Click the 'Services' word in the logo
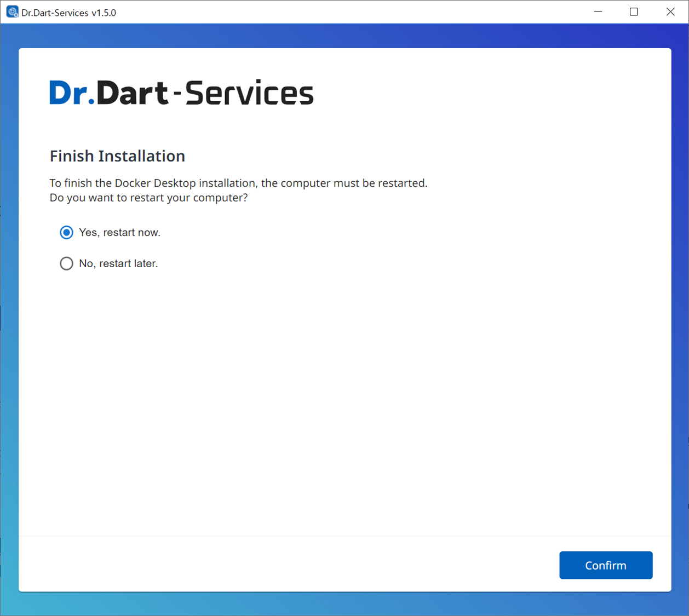689x616 pixels. [249, 93]
